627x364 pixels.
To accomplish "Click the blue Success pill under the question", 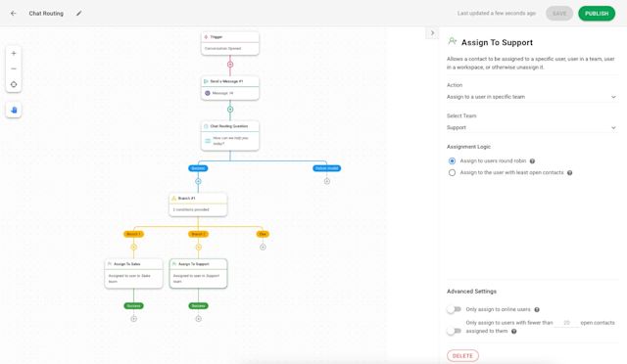I will coord(198,168).
